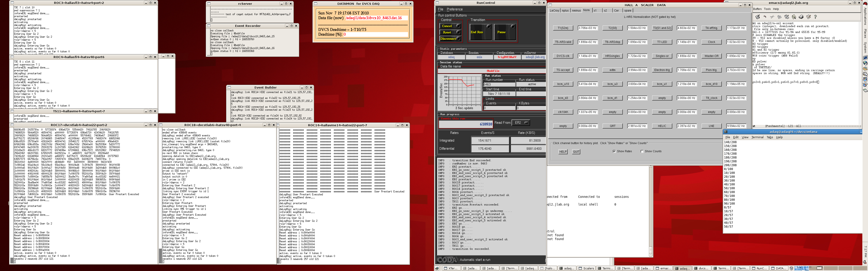Enable the Show Rates checkbox

tap(614, 151)
